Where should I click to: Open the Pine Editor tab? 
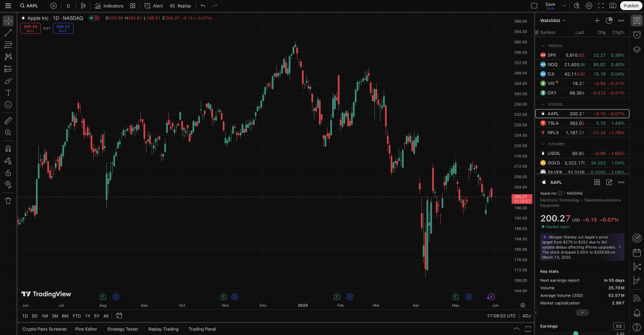[86, 329]
